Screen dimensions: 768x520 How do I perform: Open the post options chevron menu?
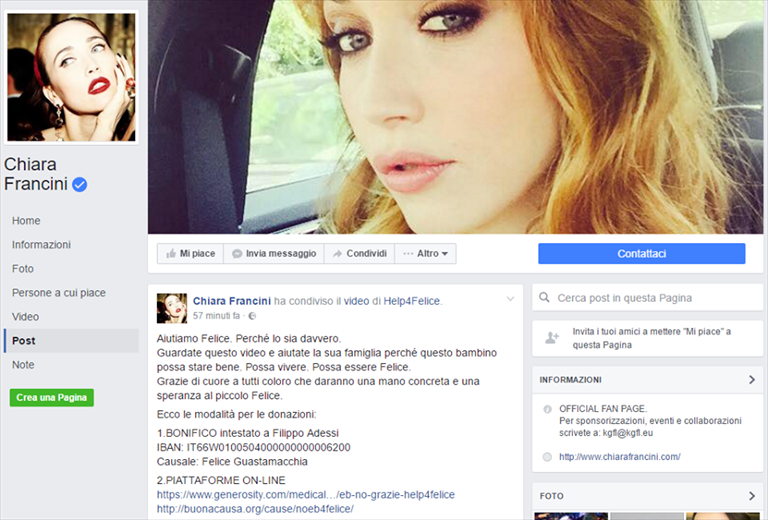click(510, 299)
